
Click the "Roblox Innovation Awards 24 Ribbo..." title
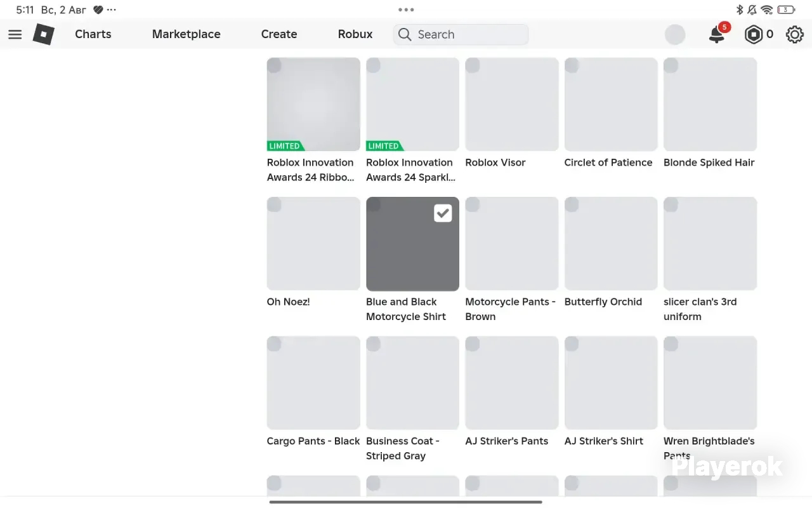pyautogui.click(x=311, y=170)
